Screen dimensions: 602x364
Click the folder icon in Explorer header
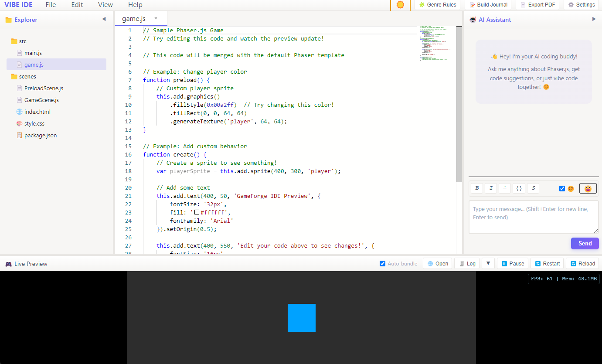9,20
